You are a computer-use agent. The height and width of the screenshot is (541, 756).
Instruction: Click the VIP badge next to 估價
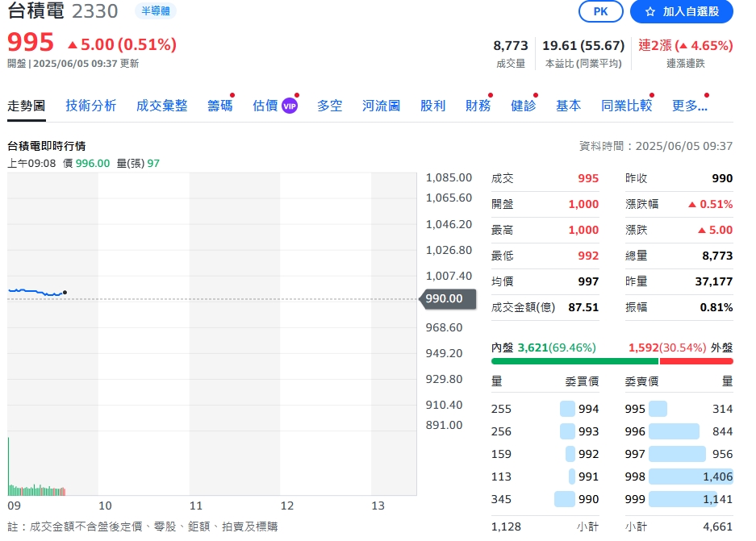click(290, 106)
